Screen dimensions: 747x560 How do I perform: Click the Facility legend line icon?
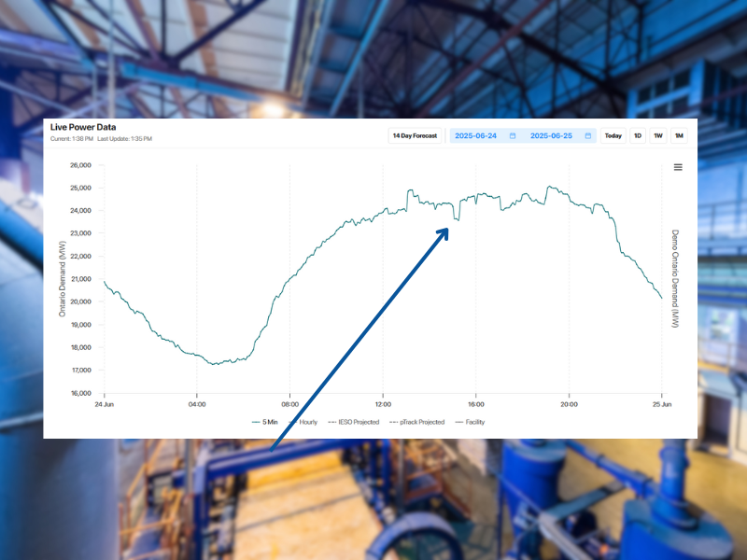point(458,422)
